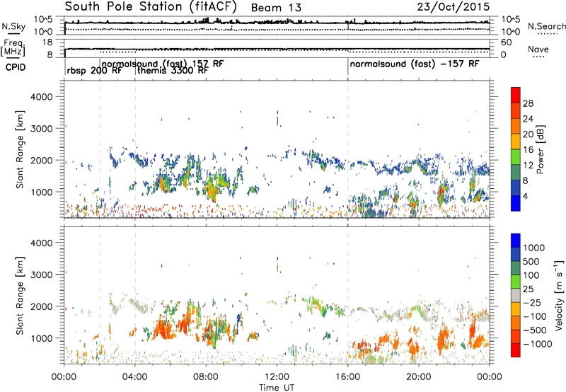566x392 pixels.
Task: Click the '16' power colorbar tick
Action: coord(528,150)
